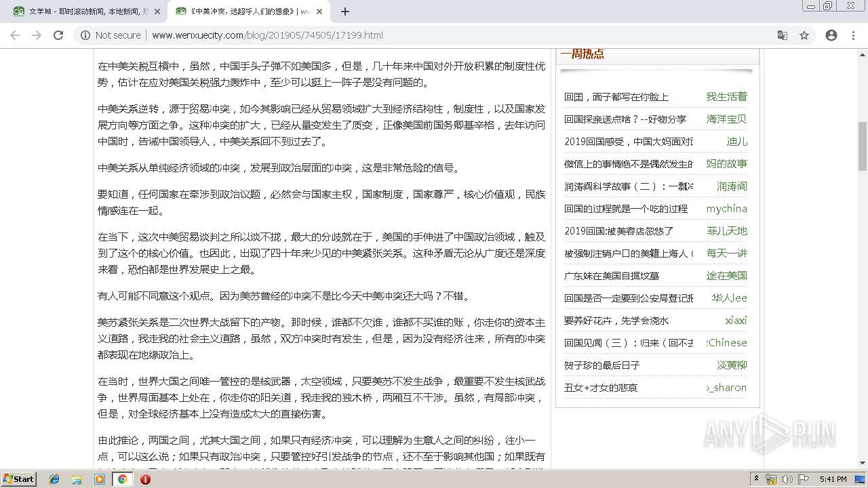Open hot article 回国见闻（三）：归来
This screenshot has width=868, height=488.
[x=629, y=343]
